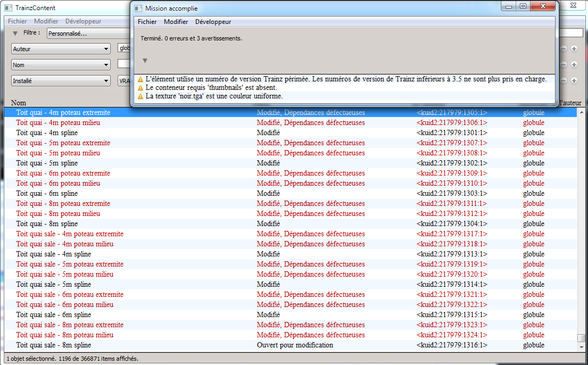Click the 'Ouvert pour modification' status cell

pos(295,345)
